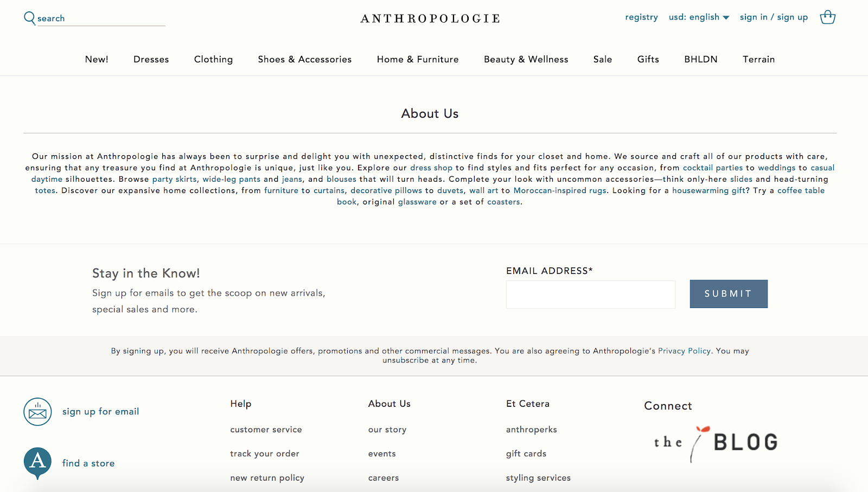Follow the totes link

click(x=45, y=191)
